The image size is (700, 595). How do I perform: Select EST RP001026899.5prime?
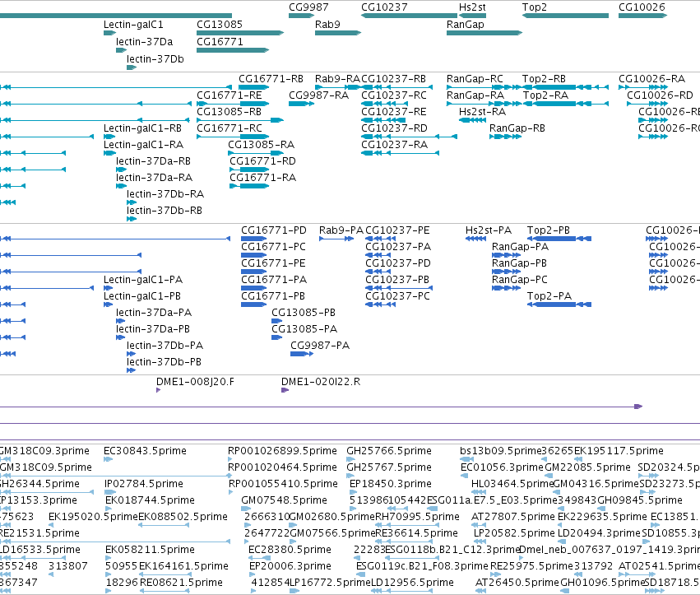coord(282,451)
